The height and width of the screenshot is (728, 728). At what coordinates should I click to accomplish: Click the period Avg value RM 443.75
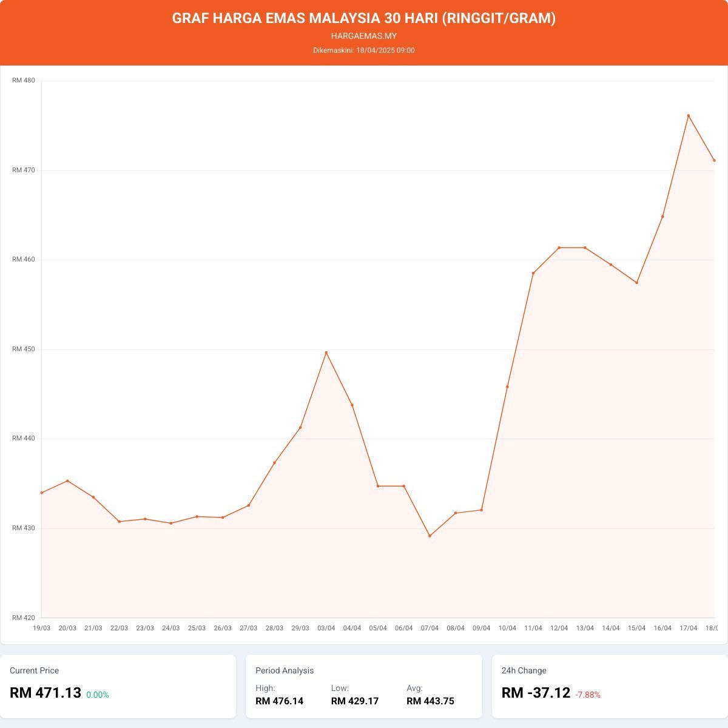click(430, 701)
